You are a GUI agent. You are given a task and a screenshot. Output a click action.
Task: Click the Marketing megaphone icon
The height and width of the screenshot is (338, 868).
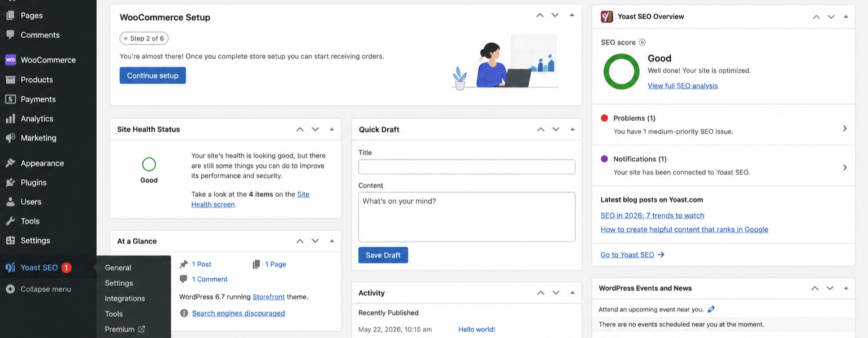coord(10,138)
